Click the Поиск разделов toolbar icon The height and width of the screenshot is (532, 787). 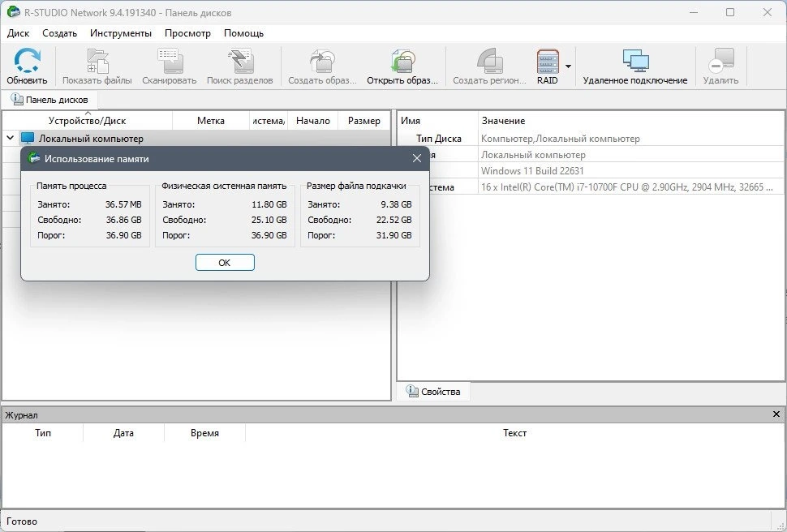(x=240, y=61)
